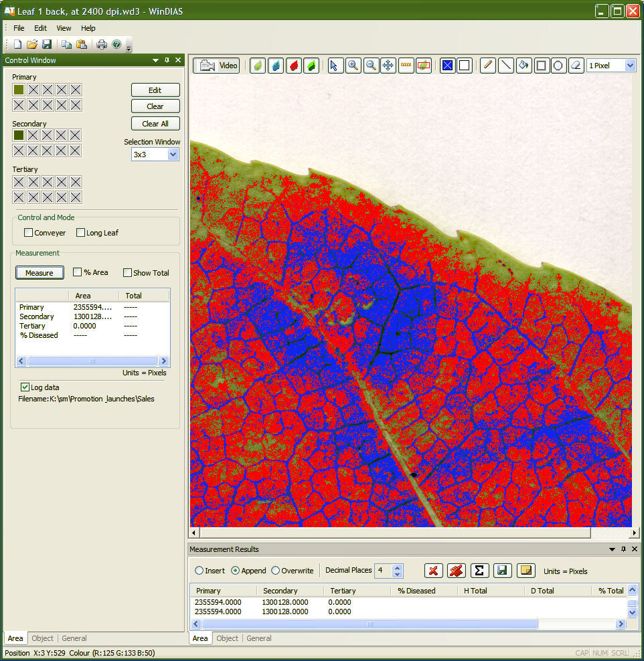Click the delete-all rows icon in Measurement Results

point(457,570)
